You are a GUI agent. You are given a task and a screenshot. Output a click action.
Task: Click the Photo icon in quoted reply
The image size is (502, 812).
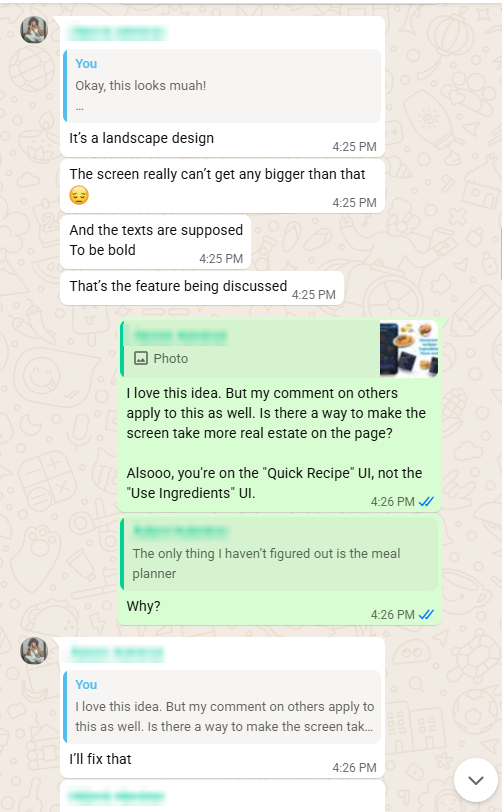pyautogui.click(x=141, y=358)
